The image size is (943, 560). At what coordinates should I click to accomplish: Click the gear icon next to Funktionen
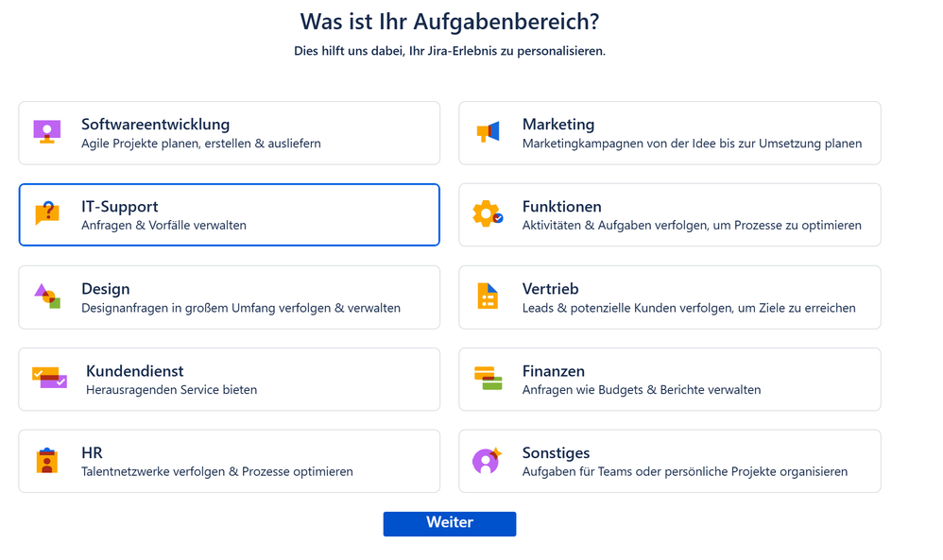tap(488, 214)
